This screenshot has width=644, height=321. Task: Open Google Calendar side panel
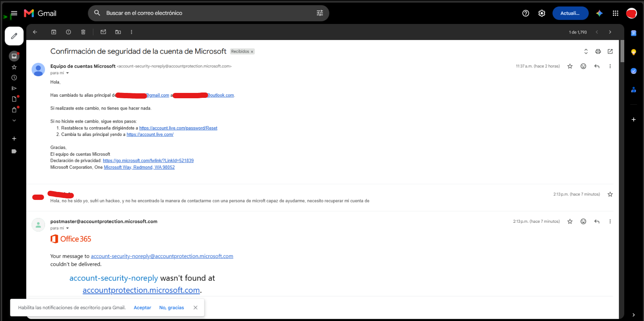(x=634, y=33)
